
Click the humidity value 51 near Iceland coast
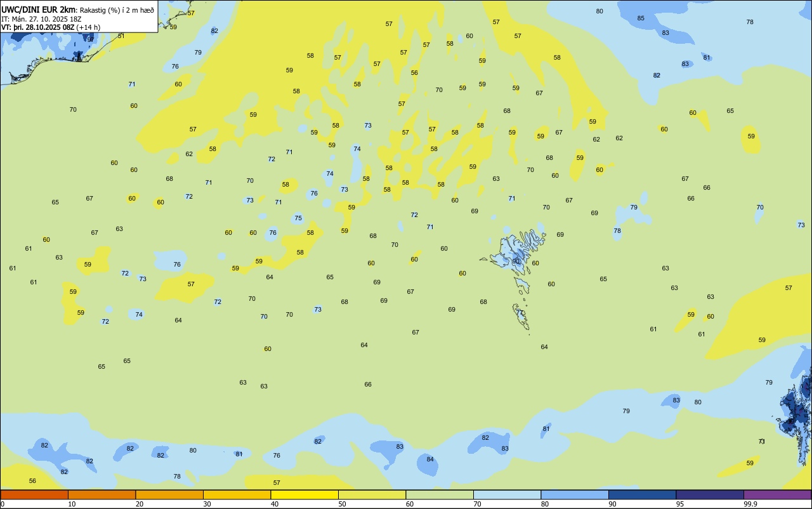click(x=121, y=36)
